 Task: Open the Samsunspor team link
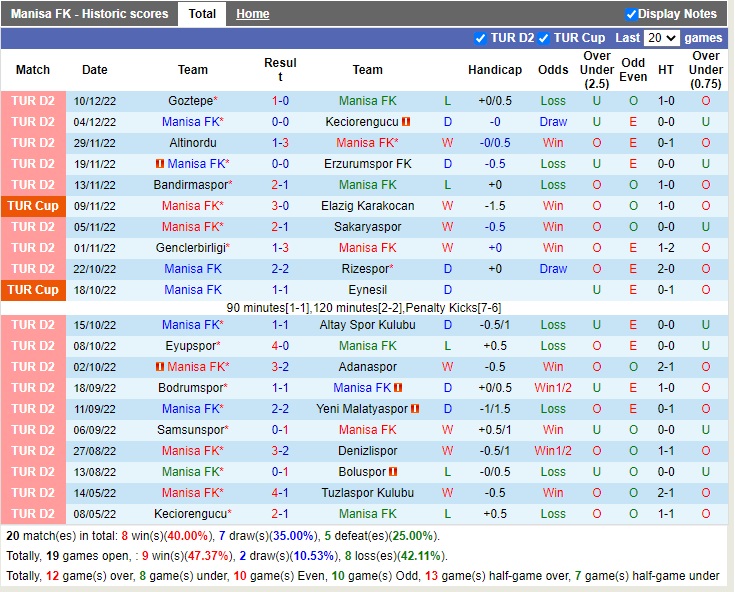coord(190,430)
